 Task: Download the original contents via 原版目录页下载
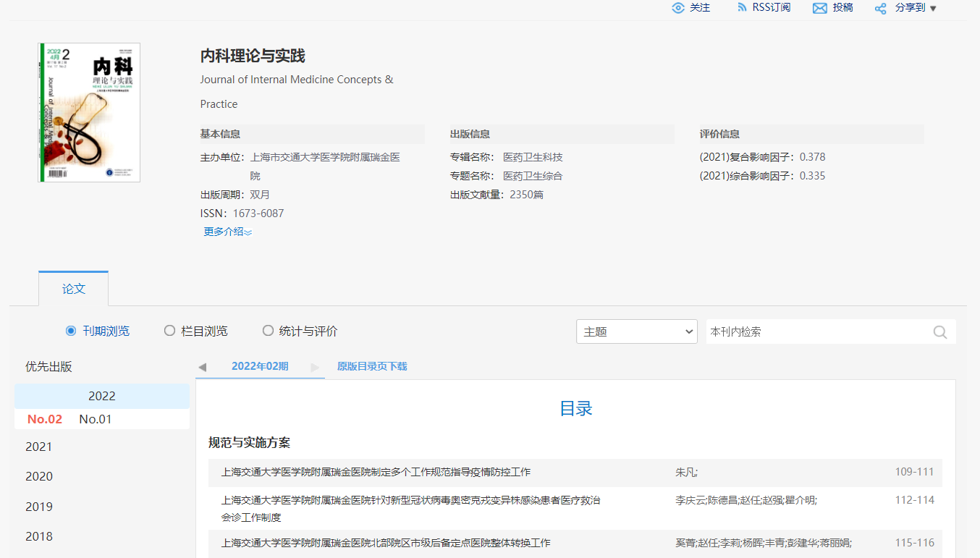coord(371,366)
